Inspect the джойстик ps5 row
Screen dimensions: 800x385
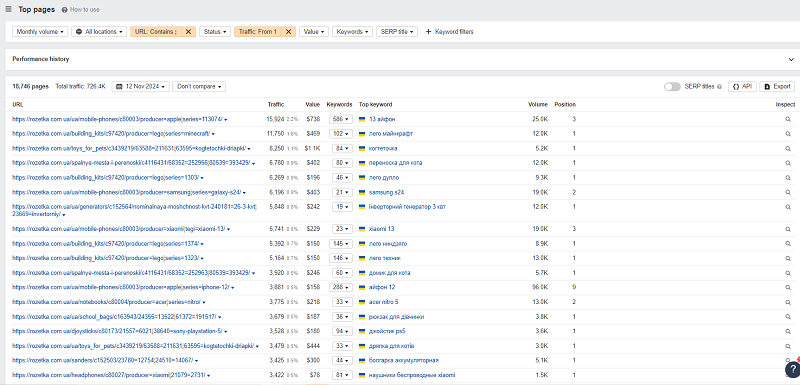[788, 331]
